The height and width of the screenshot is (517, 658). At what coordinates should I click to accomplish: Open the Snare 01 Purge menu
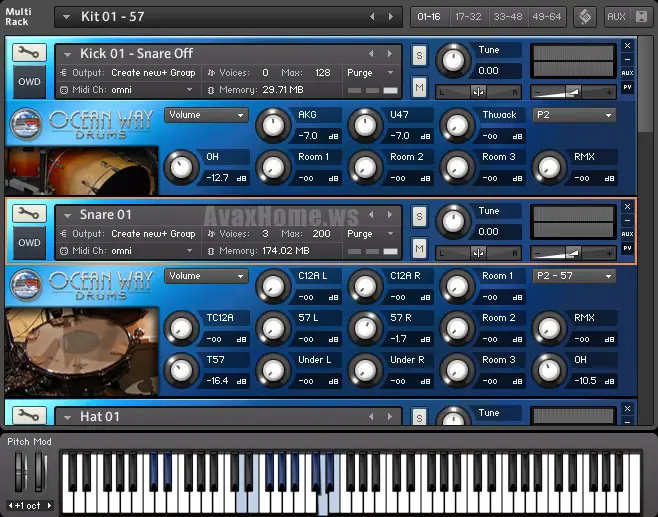(371, 234)
